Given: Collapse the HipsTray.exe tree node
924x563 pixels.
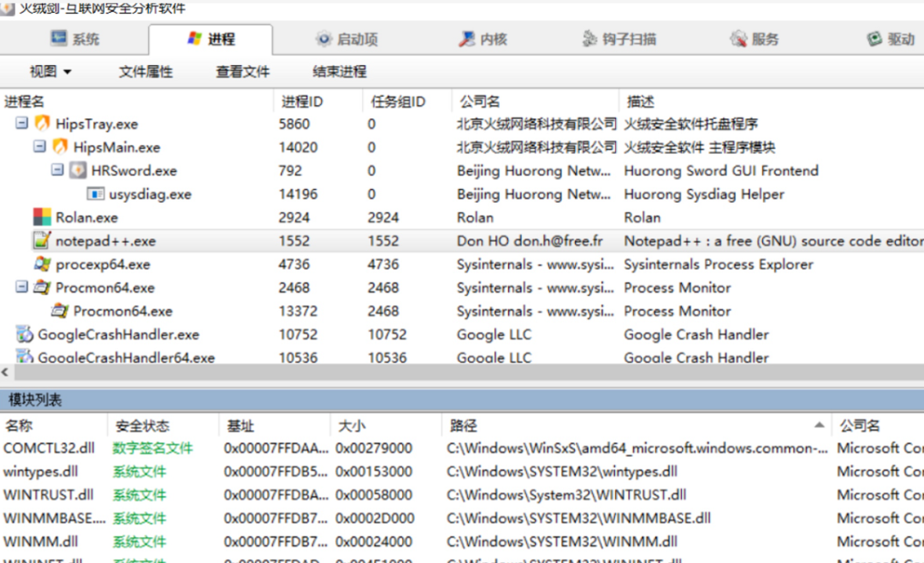Looking at the screenshot, I should point(21,123).
